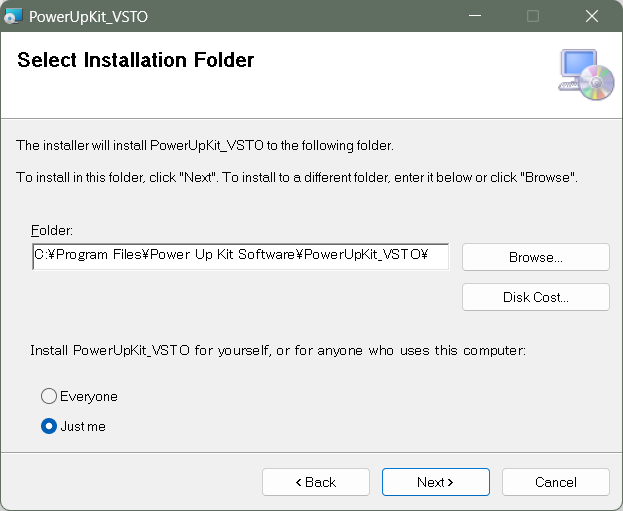This screenshot has width=623, height=511.
Task: Close the PowerUpKit_VSTO setup dialog
Action: pyautogui.click(x=591, y=16)
